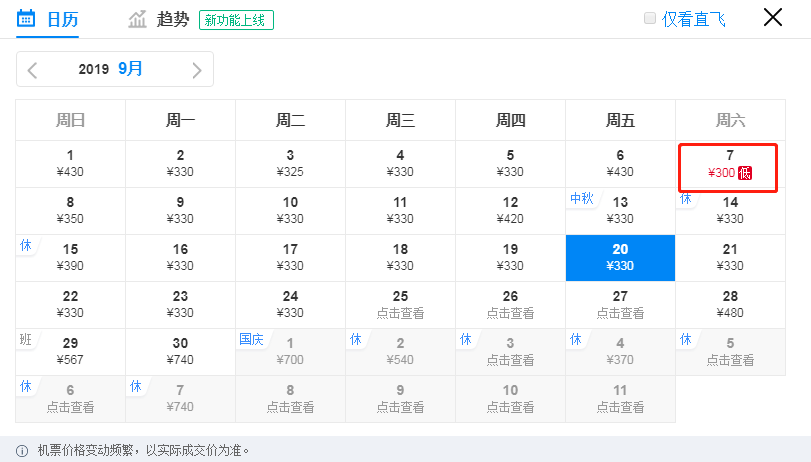
Task: Choose September 3 with ¥325 fare
Action: click(x=290, y=164)
